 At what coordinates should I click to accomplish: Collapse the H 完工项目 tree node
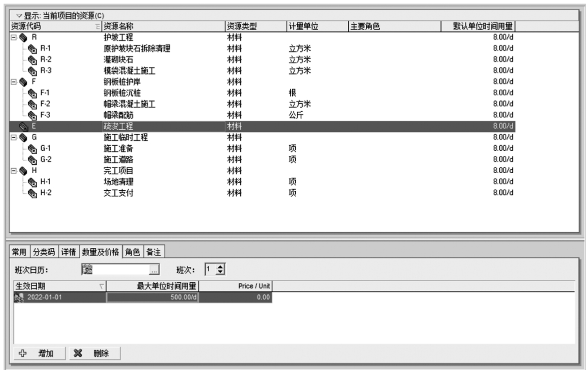coord(13,171)
